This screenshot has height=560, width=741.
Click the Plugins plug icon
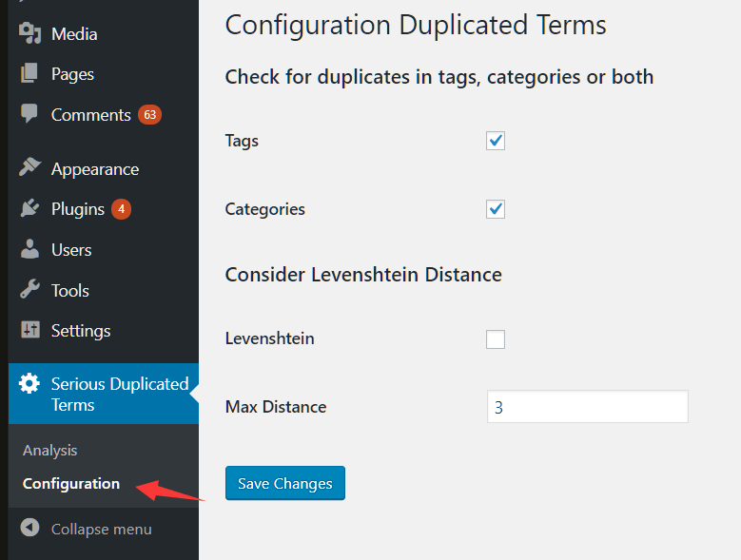click(29, 208)
